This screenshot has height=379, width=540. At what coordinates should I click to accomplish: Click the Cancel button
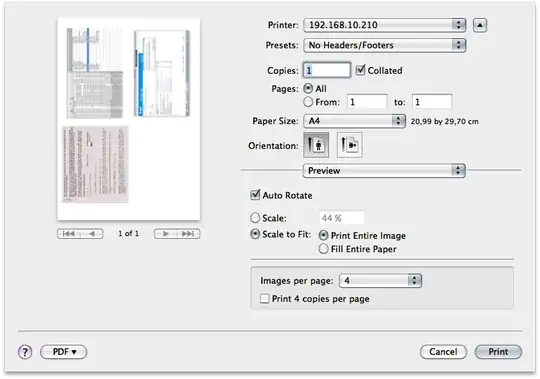[443, 352]
